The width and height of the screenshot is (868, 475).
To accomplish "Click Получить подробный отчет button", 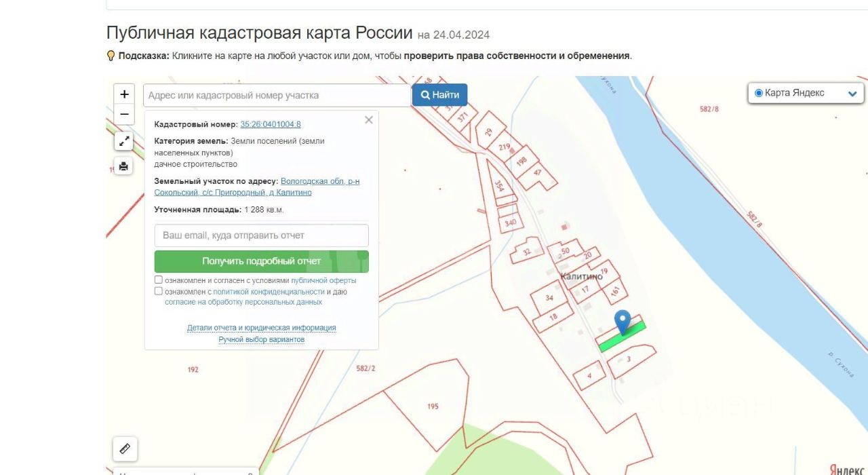I will [262, 261].
